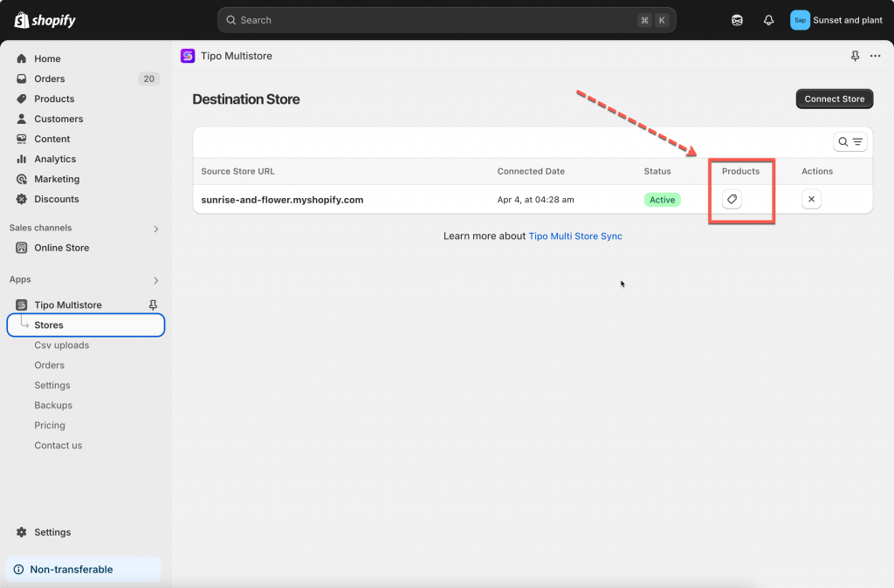Open products tag button for sunrise-and-flower

(x=732, y=199)
